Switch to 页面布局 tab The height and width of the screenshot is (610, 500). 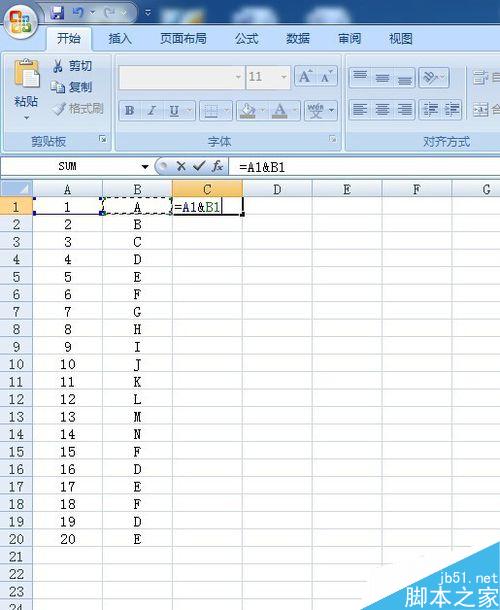183,39
